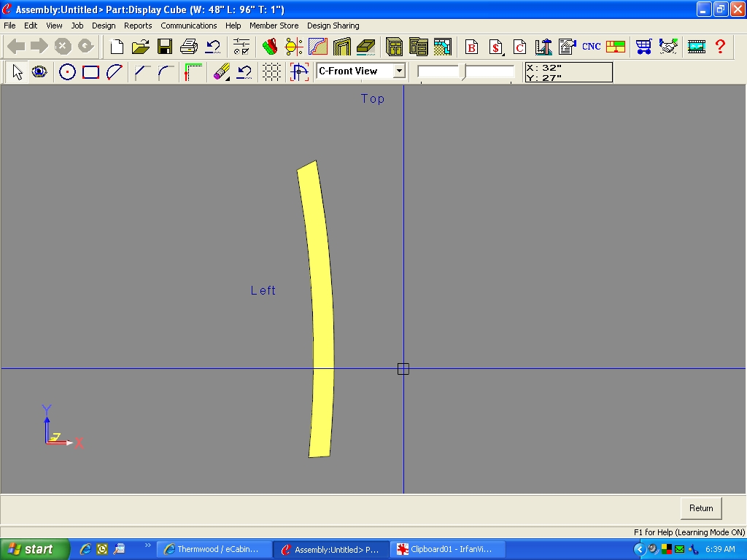
Task: Toggle the crosshair snap tool
Action: (299, 72)
